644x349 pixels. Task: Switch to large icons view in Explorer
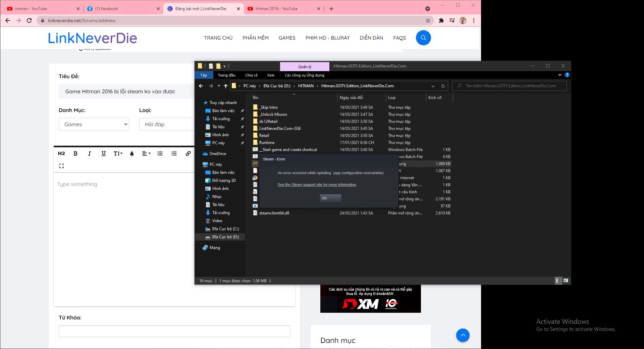tap(566, 281)
